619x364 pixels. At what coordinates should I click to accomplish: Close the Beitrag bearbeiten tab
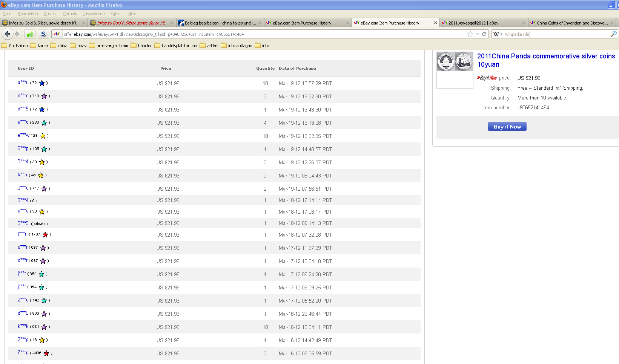[x=260, y=23]
